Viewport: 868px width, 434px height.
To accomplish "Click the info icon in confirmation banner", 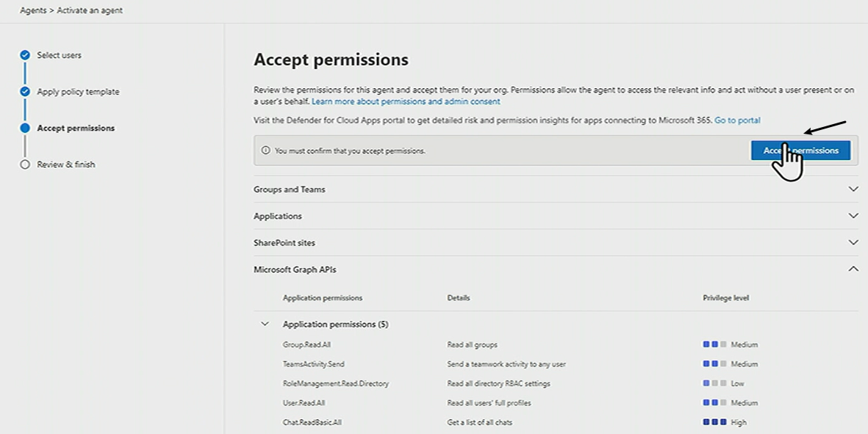I will (266, 151).
